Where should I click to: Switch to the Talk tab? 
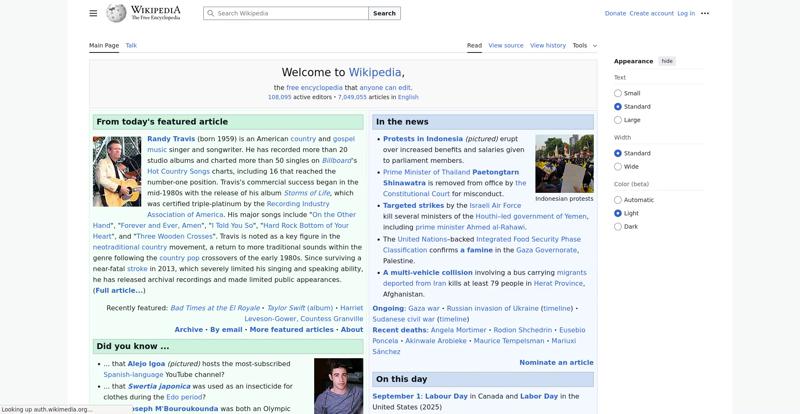coord(131,45)
